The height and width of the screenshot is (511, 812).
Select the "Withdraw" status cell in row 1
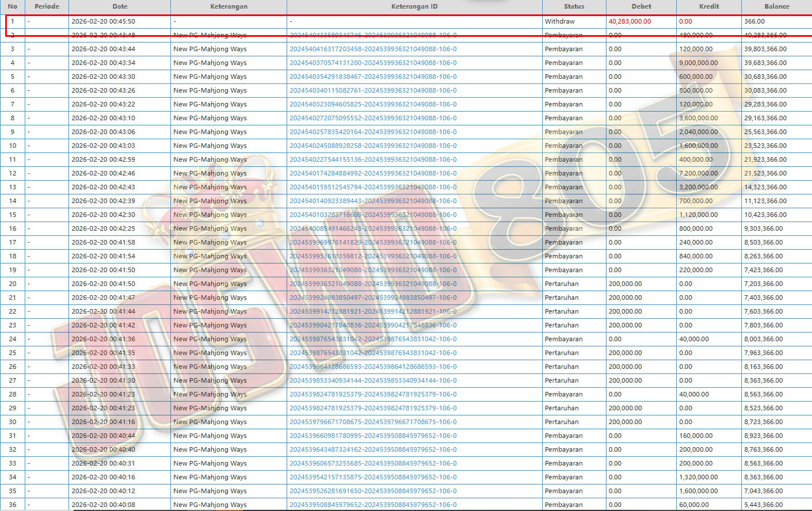[x=559, y=21]
